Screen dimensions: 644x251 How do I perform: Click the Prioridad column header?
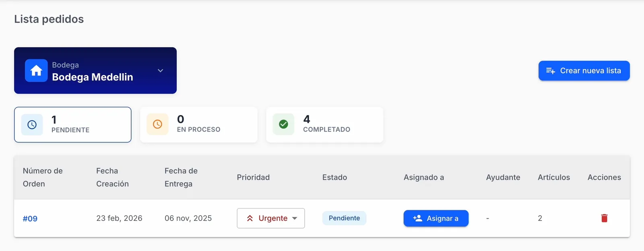(x=253, y=177)
